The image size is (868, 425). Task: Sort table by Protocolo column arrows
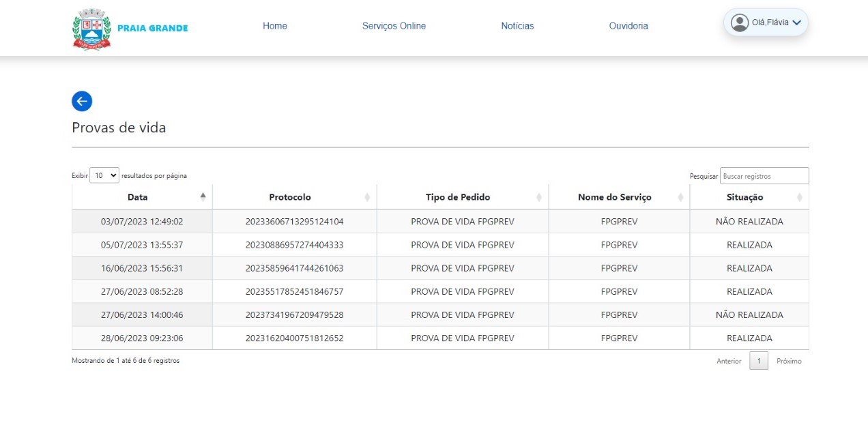tap(367, 197)
